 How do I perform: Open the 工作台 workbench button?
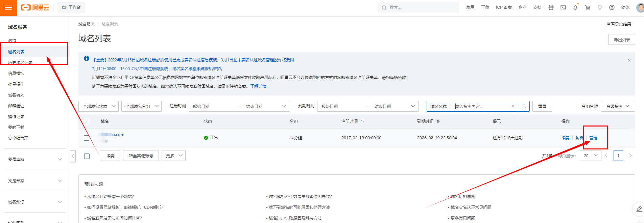(71, 7)
